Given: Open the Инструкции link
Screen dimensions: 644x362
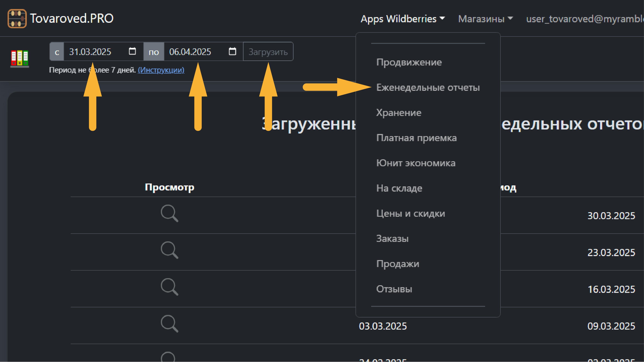Looking at the screenshot, I should [x=161, y=70].
